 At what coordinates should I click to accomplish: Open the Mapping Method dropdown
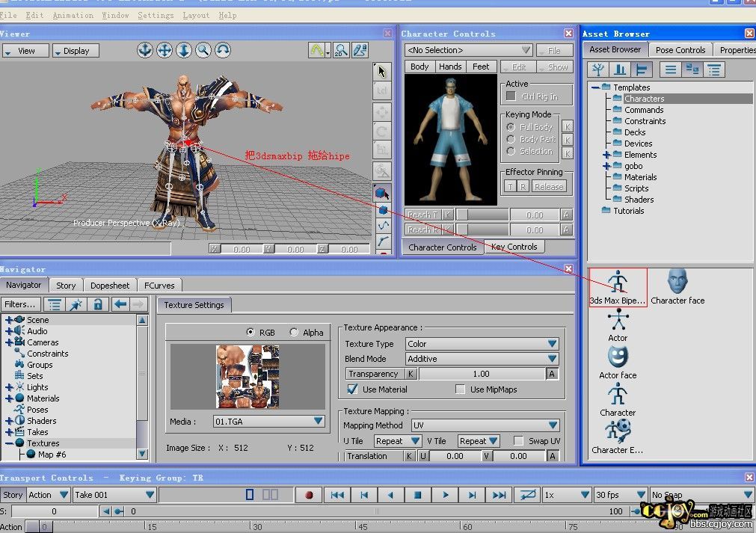485,425
